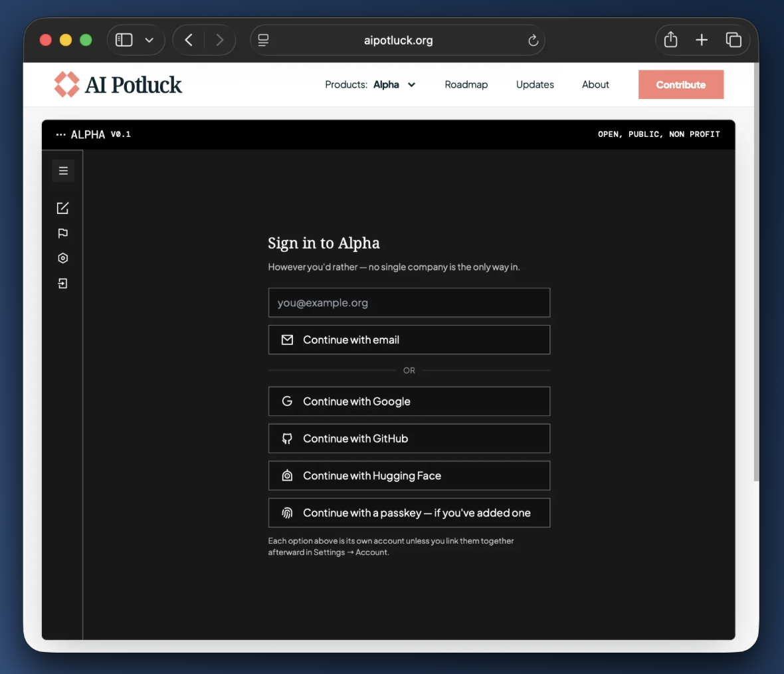The width and height of the screenshot is (784, 674).
Task: Click Continue with email
Action: tap(409, 340)
